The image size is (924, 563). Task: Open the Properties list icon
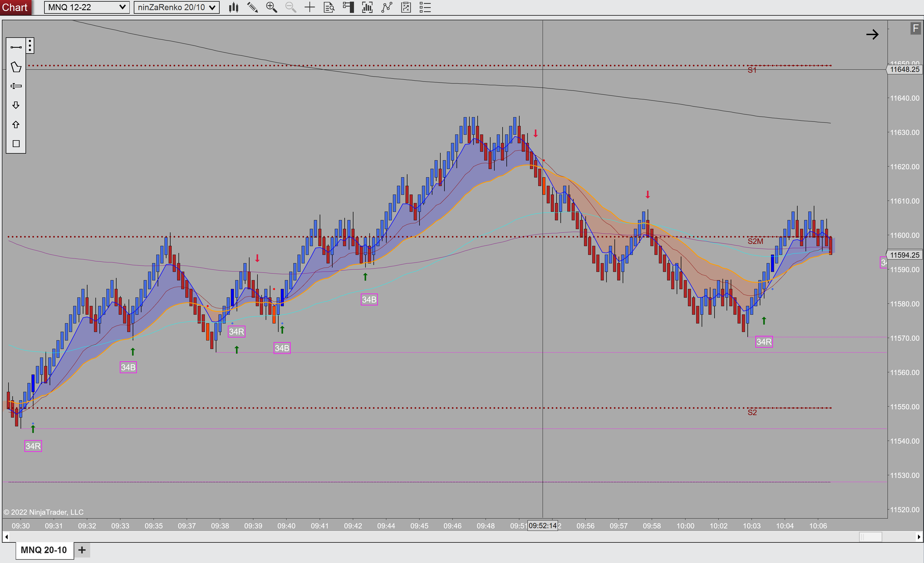click(x=425, y=7)
